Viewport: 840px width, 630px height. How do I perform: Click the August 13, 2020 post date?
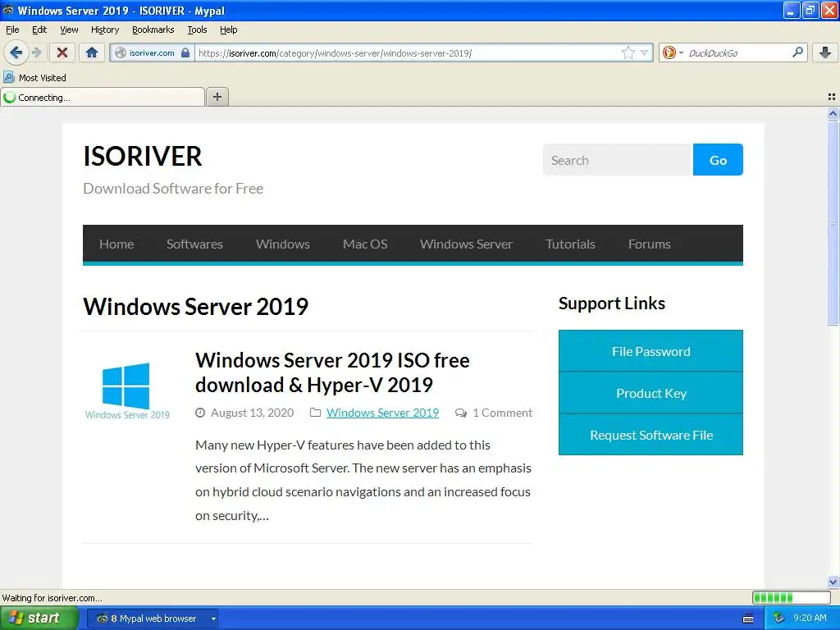(252, 413)
